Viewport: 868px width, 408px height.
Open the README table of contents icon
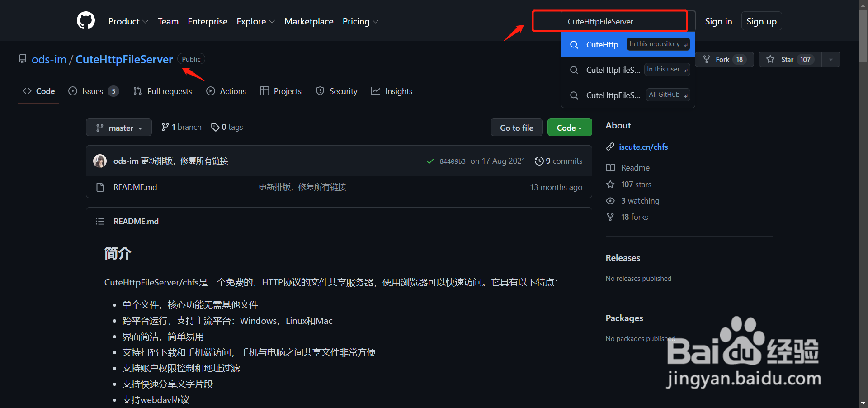[x=100, y=221]
